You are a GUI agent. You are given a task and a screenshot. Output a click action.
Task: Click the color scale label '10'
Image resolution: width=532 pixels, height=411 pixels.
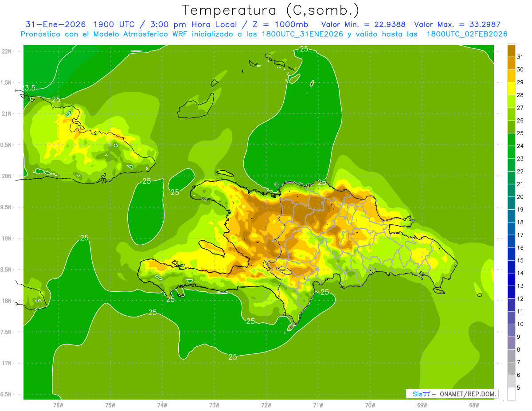coord(521,324)
